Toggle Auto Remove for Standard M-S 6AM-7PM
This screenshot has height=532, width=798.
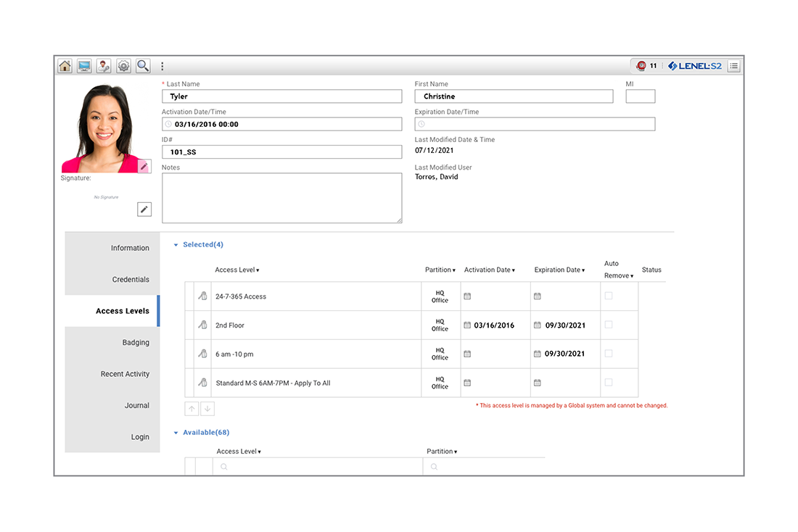point(609,382)
